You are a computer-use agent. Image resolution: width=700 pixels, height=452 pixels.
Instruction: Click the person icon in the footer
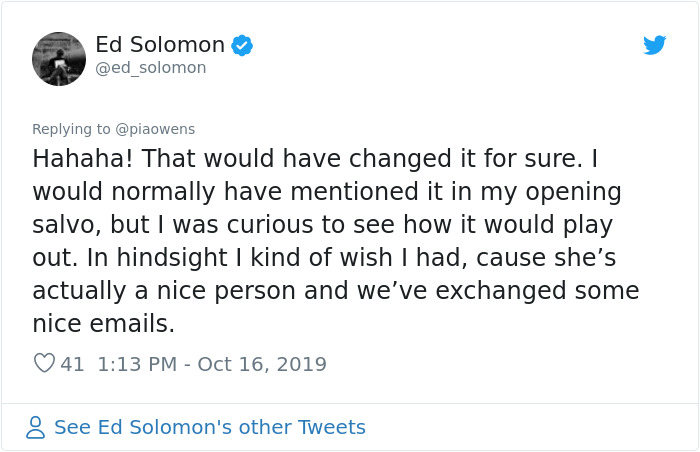point(36,428)
